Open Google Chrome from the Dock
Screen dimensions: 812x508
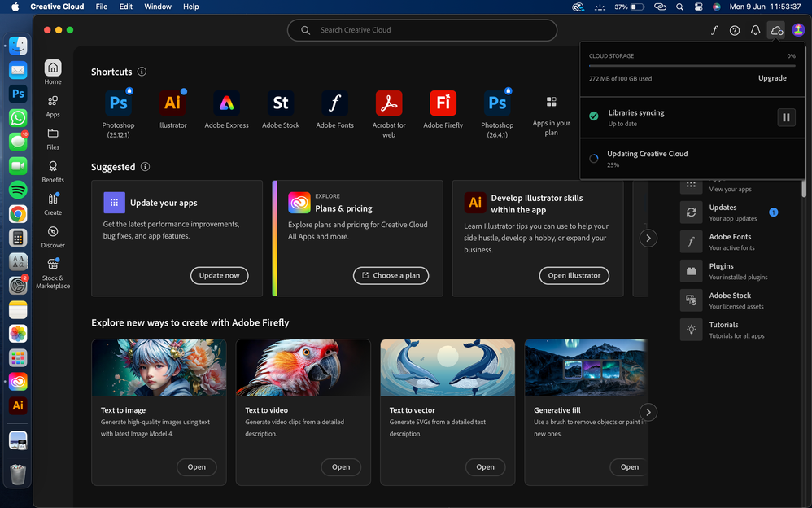(x=18, y=213)
